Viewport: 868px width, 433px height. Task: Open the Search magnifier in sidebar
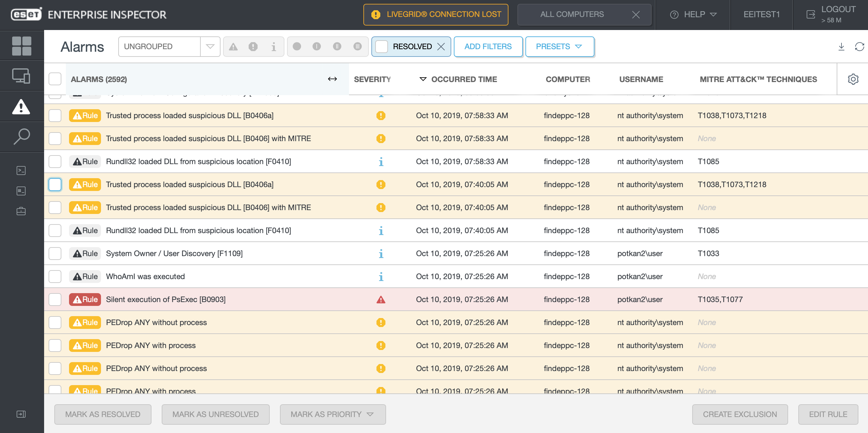tap(21, 137)
